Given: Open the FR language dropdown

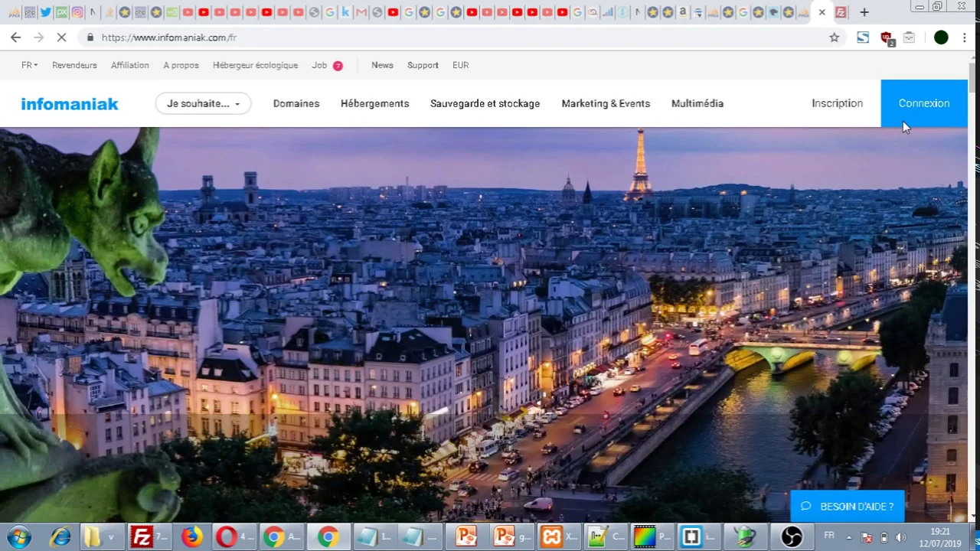Looking at the screenshot, I should (x=29, y=65).
